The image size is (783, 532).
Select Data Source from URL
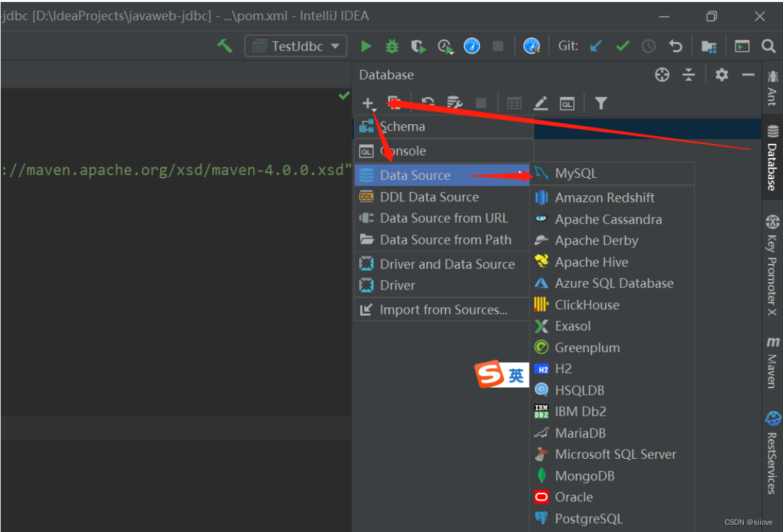click(x=443, y=218)
